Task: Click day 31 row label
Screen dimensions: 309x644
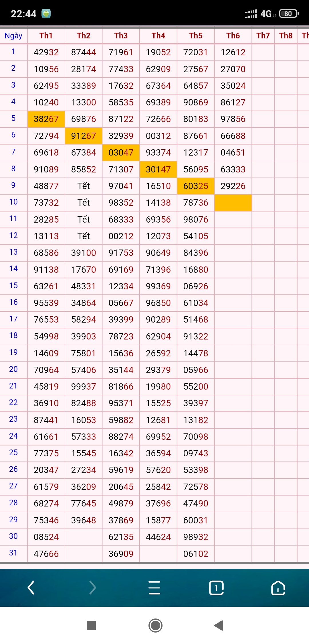Action: [13, 553]
